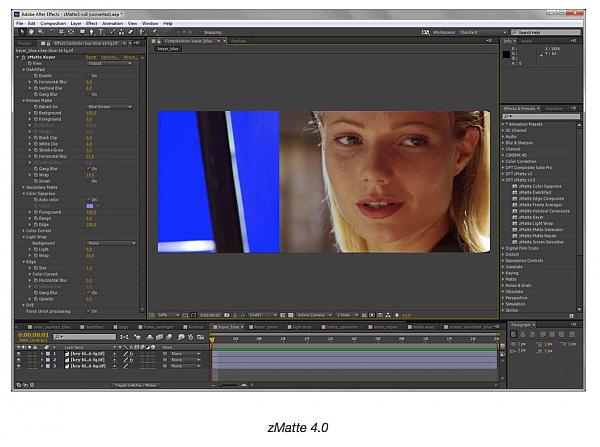Expand the Secondary Matte group
The height and width of the screenshot is (447, 600).
pos(23,187)
